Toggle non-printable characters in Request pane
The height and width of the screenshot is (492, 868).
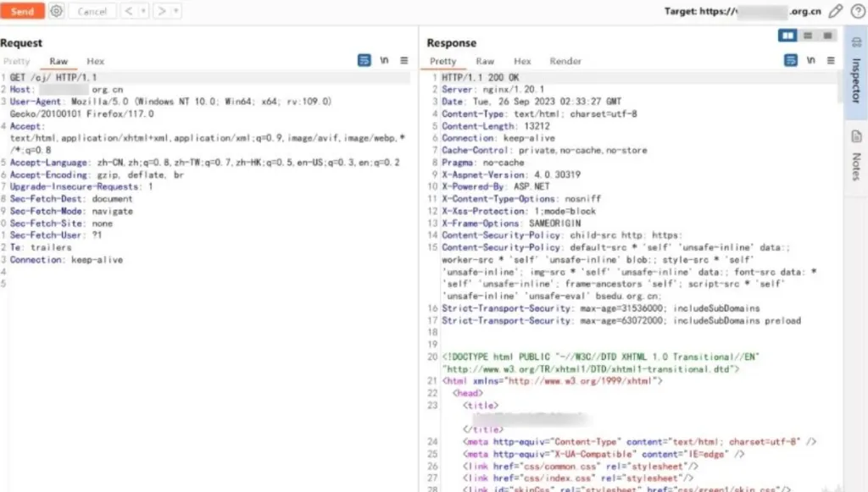coord(384,61)
